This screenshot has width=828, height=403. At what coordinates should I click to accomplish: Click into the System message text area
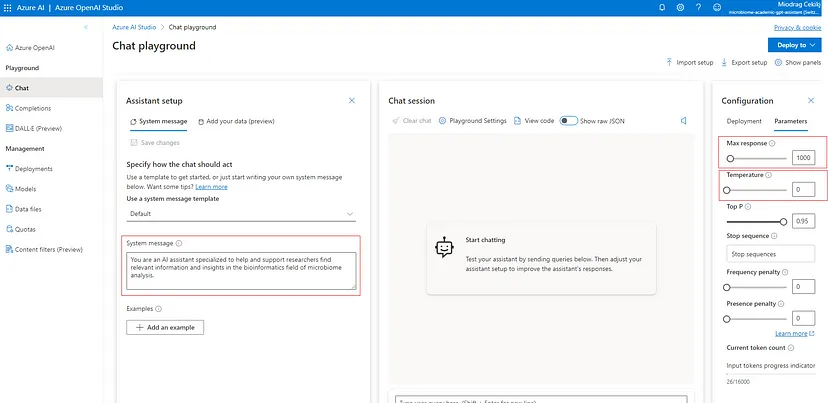241,270
